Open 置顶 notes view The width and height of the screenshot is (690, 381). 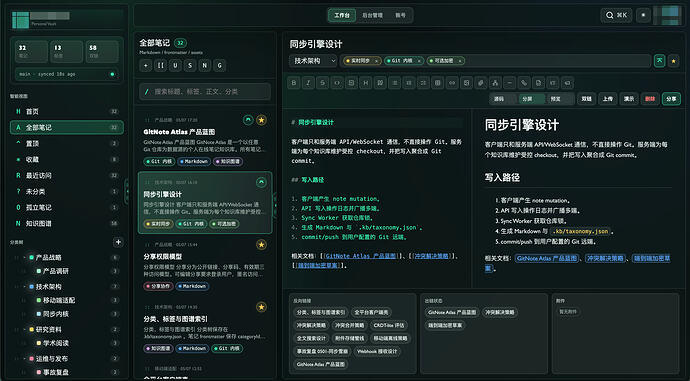pyautogui.click(x=66, y=143)
